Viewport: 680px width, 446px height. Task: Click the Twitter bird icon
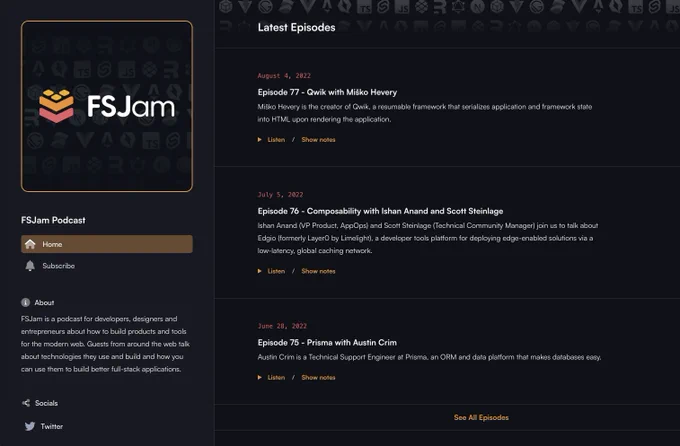pyautogui.click(x=30, y=426)
